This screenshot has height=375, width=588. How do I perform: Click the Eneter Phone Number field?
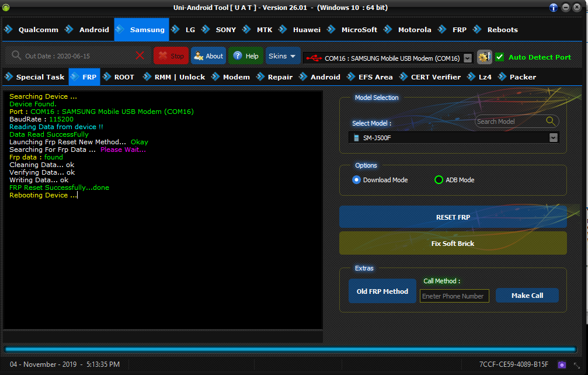454,296
